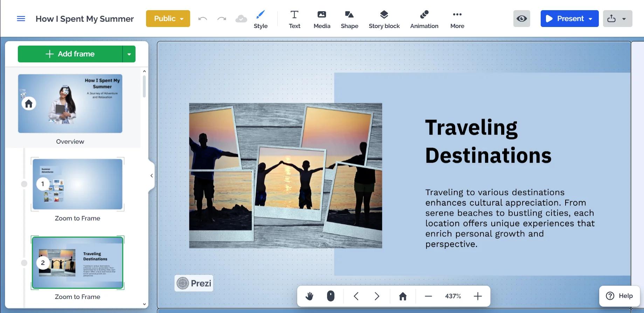Open the Public privacy dropdown
Screen dimensions: 644x313
pos(168,19)
